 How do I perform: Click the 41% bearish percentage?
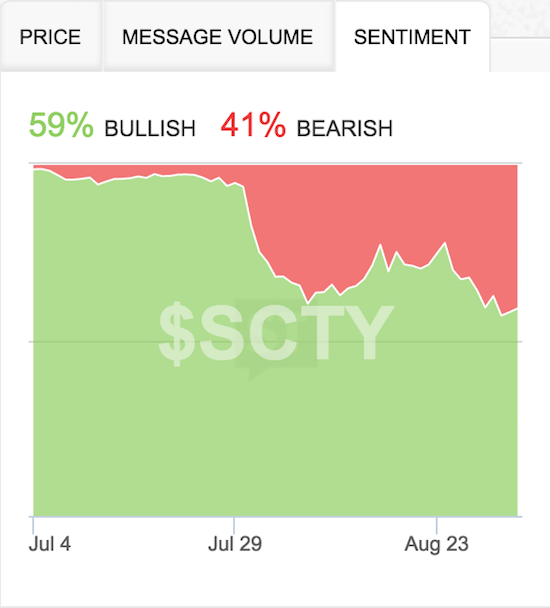click(x=253, y=125)
